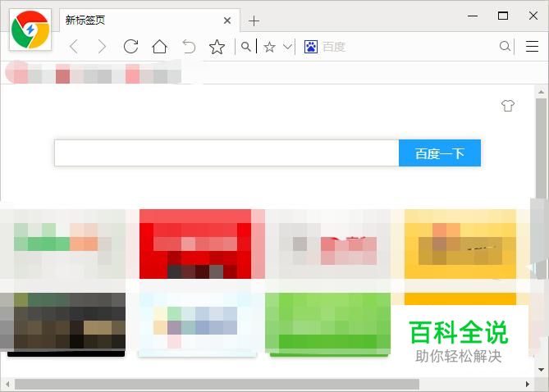Click the Baidu search input box
This screenshot has width=549, height=392.
(226, 153)
